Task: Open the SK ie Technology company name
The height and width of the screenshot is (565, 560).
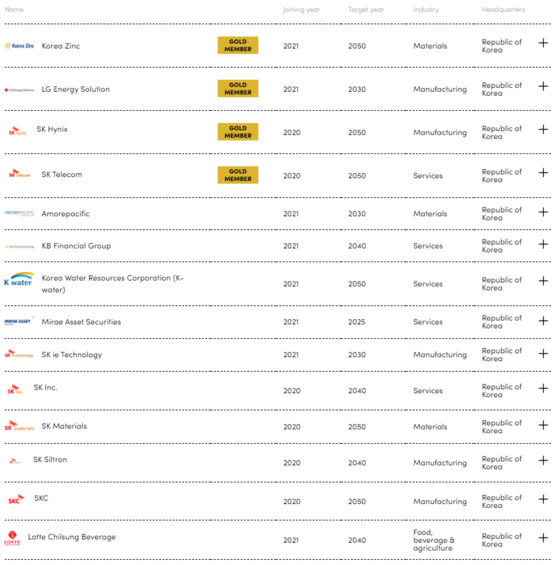Action: coord(72,355)
